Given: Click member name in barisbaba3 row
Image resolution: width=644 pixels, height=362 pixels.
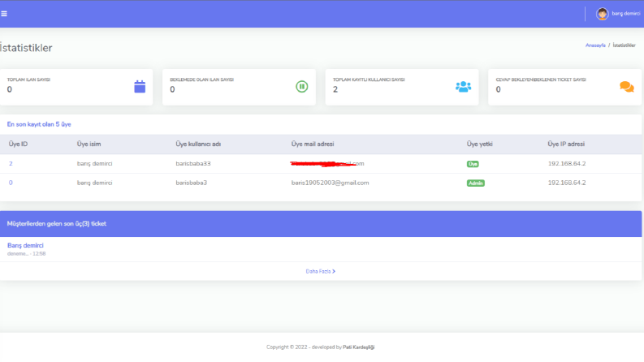Looking at the screenshot, I should click(x=94, y=183).
